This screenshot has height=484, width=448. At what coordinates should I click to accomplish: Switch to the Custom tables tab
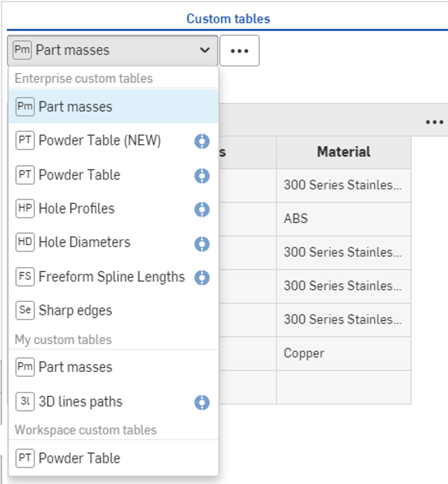tap(228, 19)
